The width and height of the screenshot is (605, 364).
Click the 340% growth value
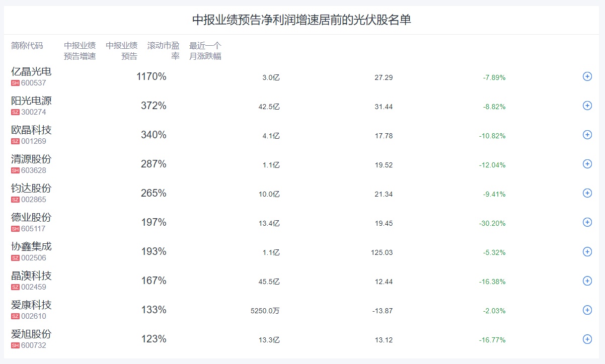[154, 135]
